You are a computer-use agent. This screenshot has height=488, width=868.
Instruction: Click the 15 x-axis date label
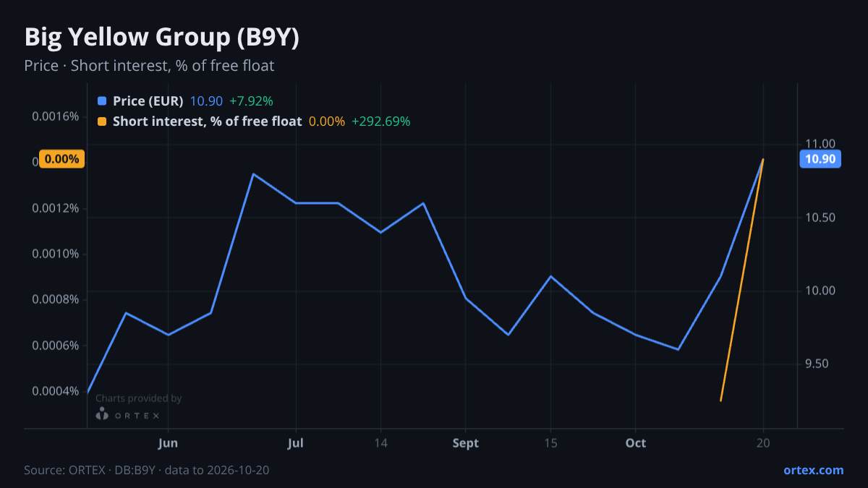click(x=550, y=443)
